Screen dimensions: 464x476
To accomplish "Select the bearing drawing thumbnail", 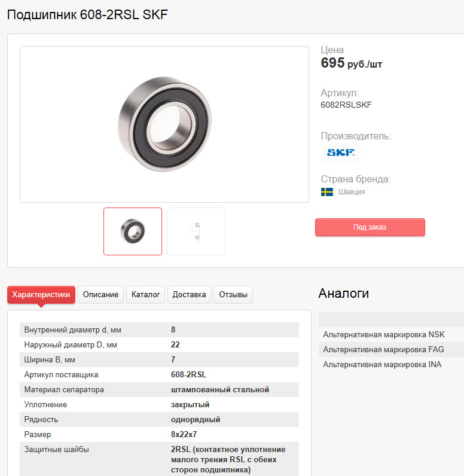I will point(196,231).
